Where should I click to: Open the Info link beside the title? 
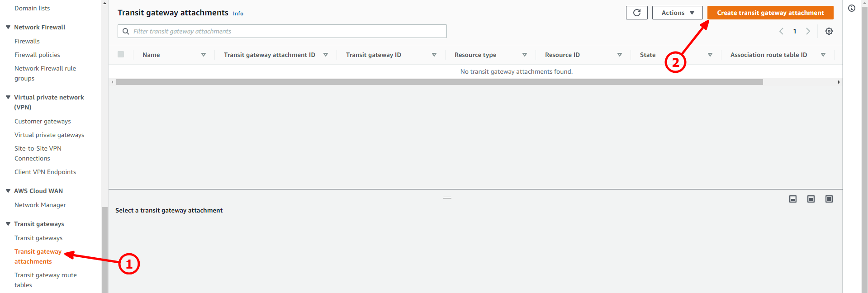click(x=238, y=14)
